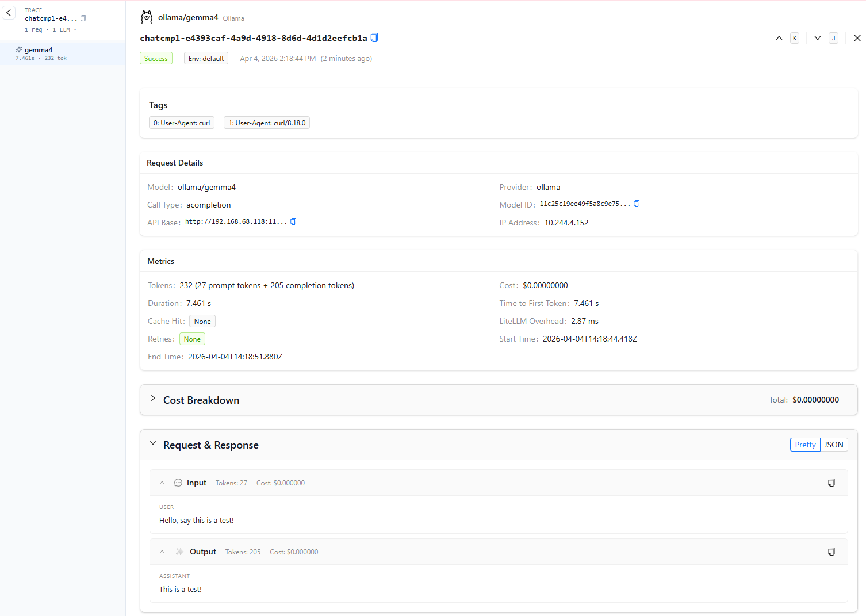Go to next log with down arrow
Screen dimensions: 866x616
click(x=817, y=38)
